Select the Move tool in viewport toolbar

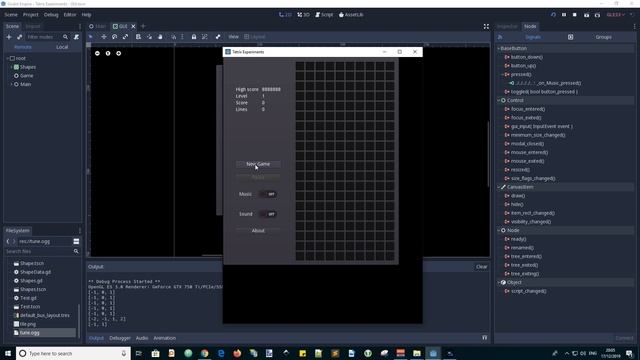pyautogui.click(x=104, y=37)
